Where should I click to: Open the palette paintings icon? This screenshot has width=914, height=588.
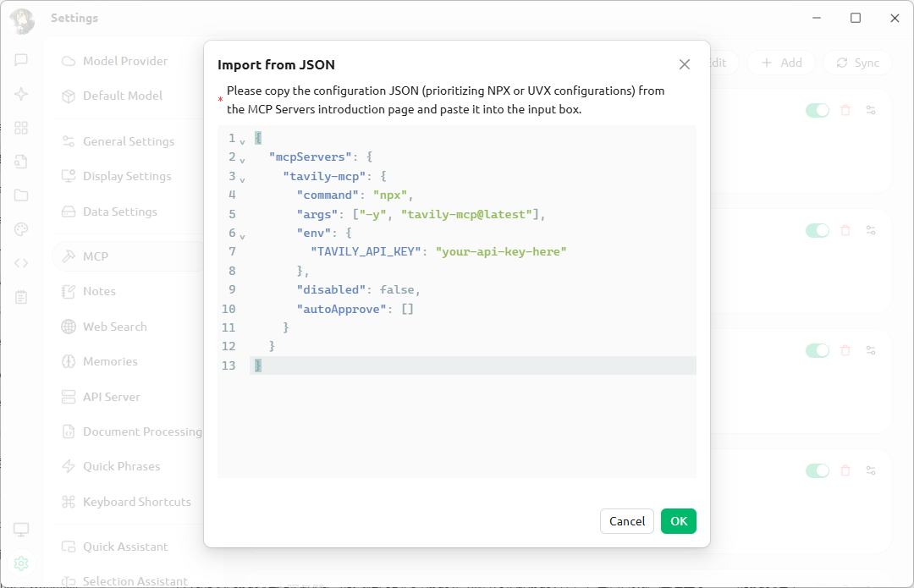click(x=21, y=229)
